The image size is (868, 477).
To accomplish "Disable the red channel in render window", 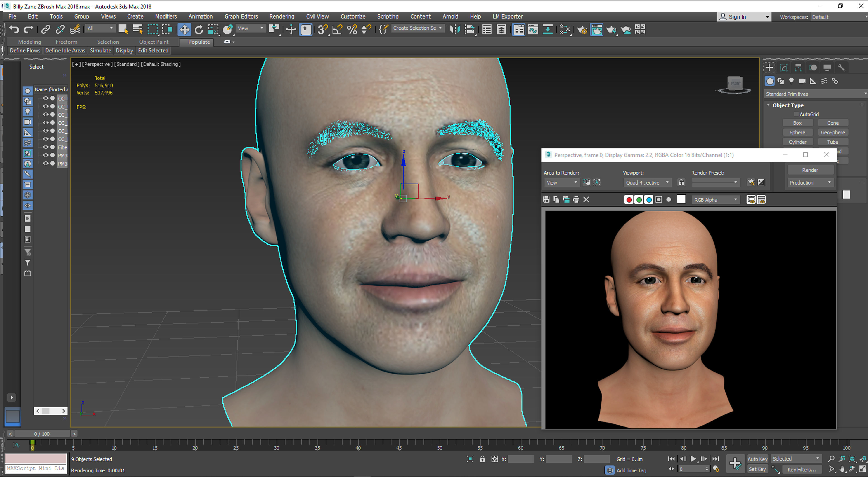I will pos(629,199).
